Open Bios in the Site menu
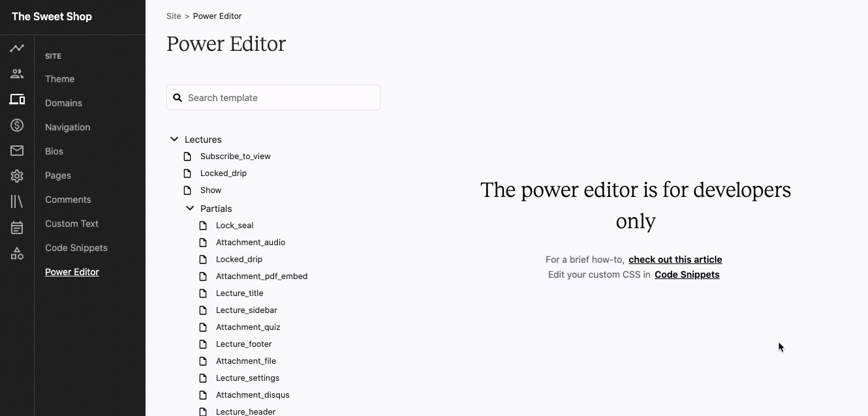Image resolution: width=868 pixels, height=416 pixels. [54, 151]
